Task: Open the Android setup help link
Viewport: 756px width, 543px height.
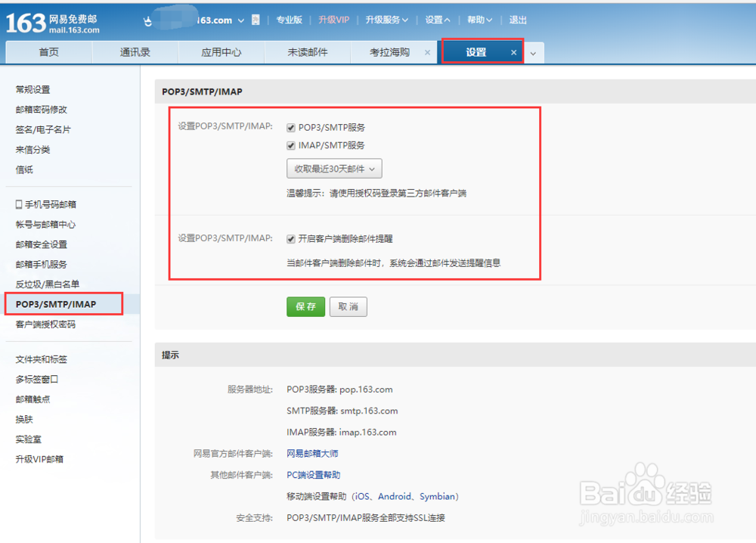Action: click(395, 496)
